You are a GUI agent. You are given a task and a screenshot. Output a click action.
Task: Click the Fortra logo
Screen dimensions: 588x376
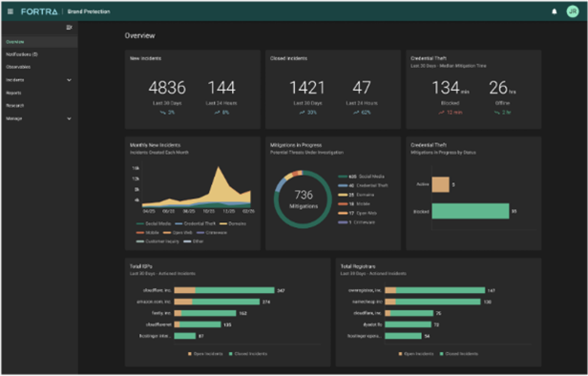pos(39,11)
